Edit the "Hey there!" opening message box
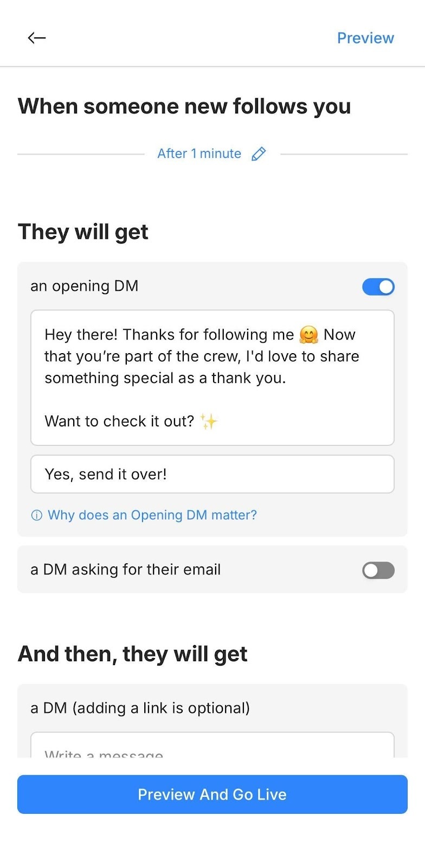425x868 pixels. tap(212, 378)
